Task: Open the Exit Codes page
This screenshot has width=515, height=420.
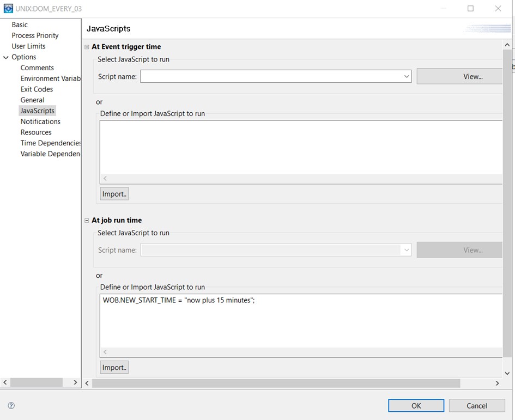Action: click(37, 89)
